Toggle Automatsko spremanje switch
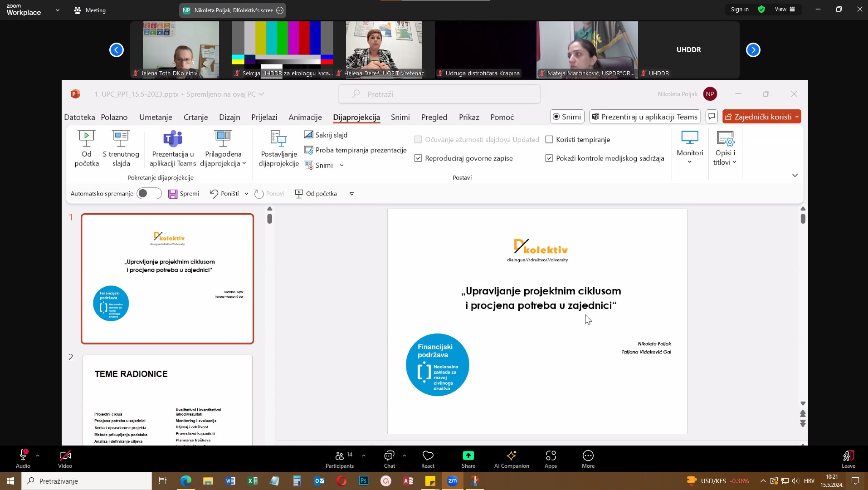Viewport: 868px width, 490px height. [149, 194]
